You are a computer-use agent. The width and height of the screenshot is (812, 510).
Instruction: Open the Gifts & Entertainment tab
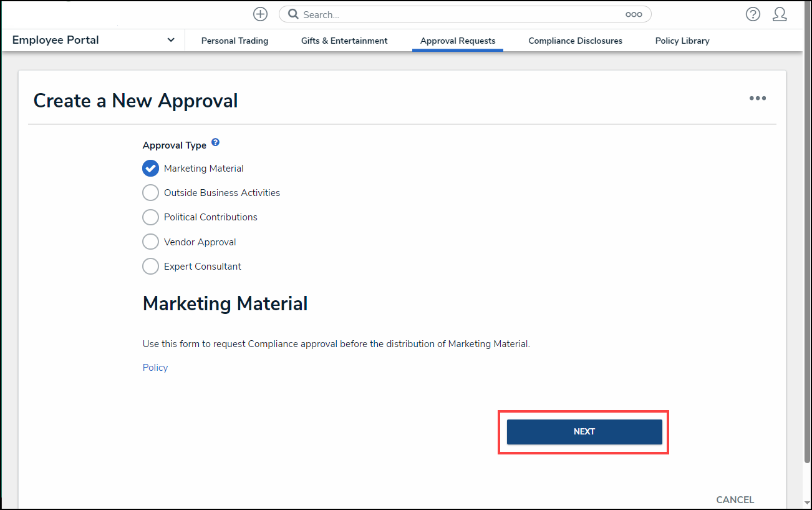(344, 41)
